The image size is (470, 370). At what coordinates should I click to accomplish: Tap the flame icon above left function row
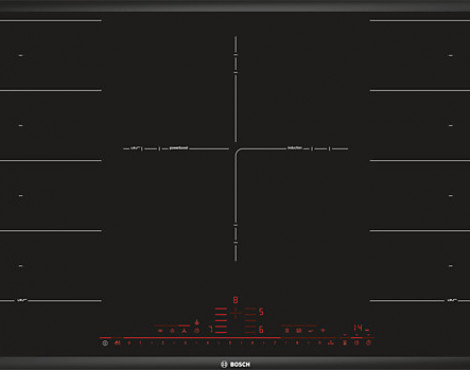click(x=197, y=322)
